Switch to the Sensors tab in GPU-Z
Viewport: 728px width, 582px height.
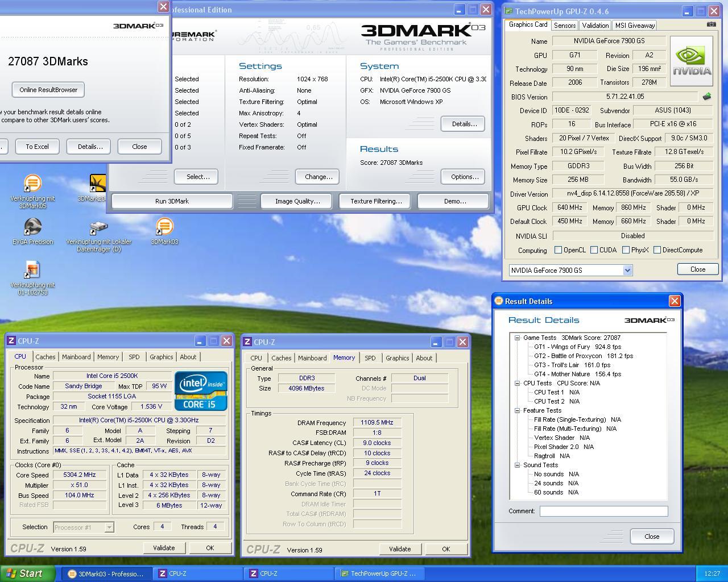(x=564, y=26)
